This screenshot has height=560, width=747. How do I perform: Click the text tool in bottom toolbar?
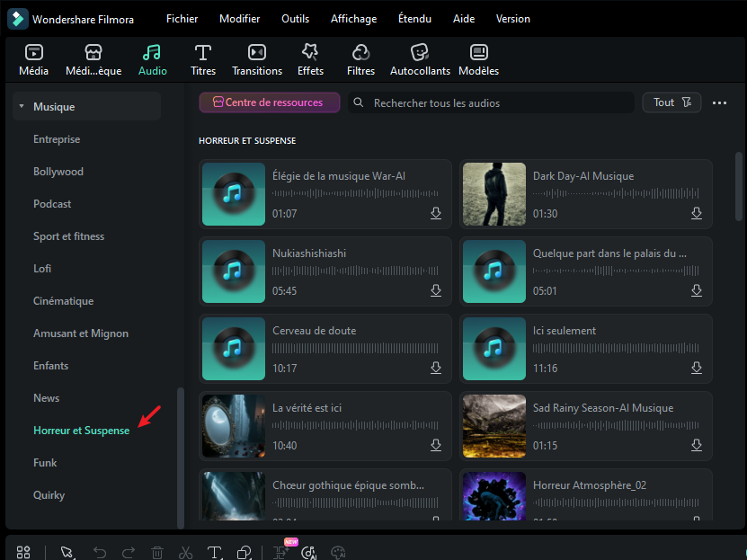tap(214, 553)
